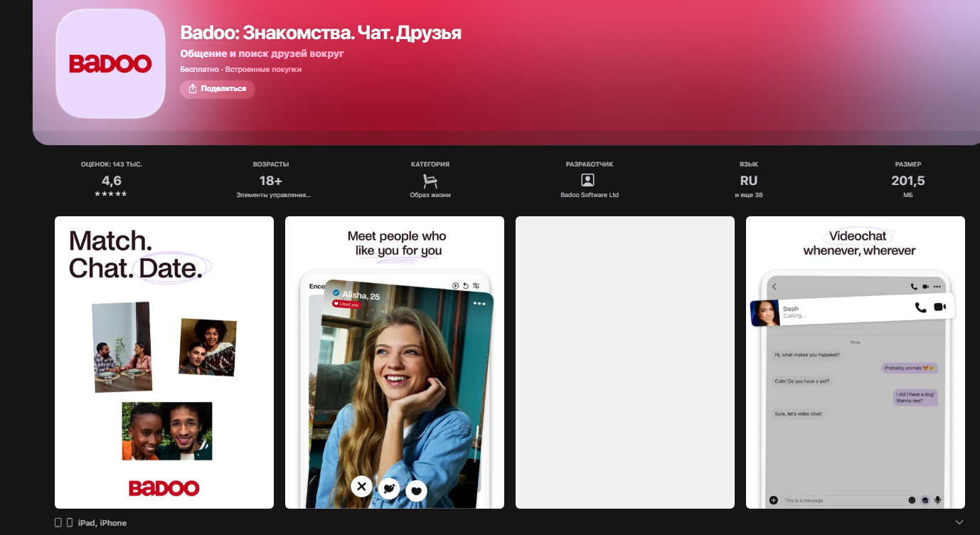This screenshot has height=535, width=980.
Task: Click the five-star rating row
Action: point(112,194)
